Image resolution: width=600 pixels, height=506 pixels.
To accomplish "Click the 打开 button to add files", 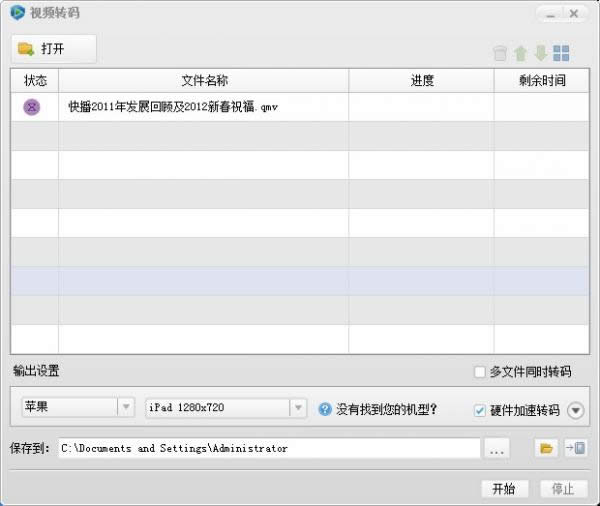I will pyautogui.click(x=54, y=49).
